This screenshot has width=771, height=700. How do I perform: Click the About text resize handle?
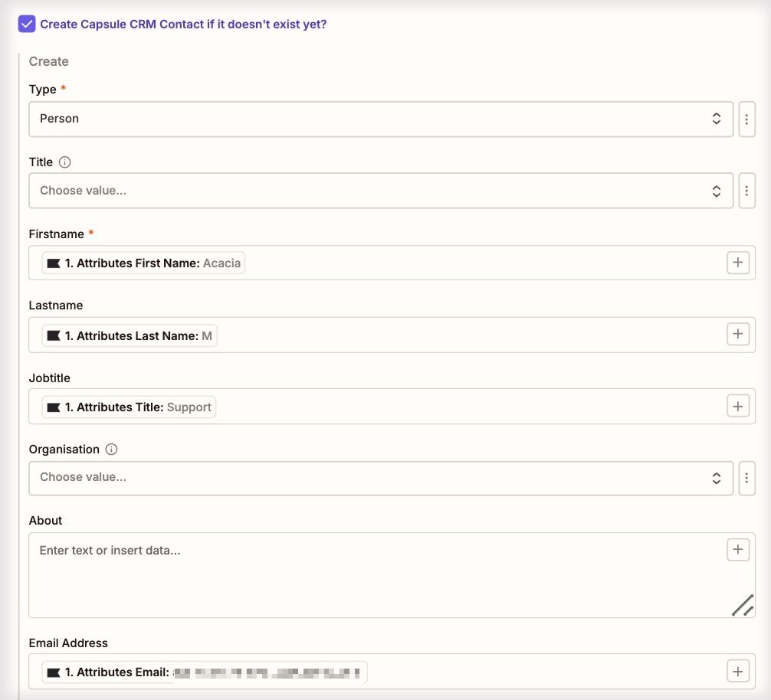coord(742,605)
